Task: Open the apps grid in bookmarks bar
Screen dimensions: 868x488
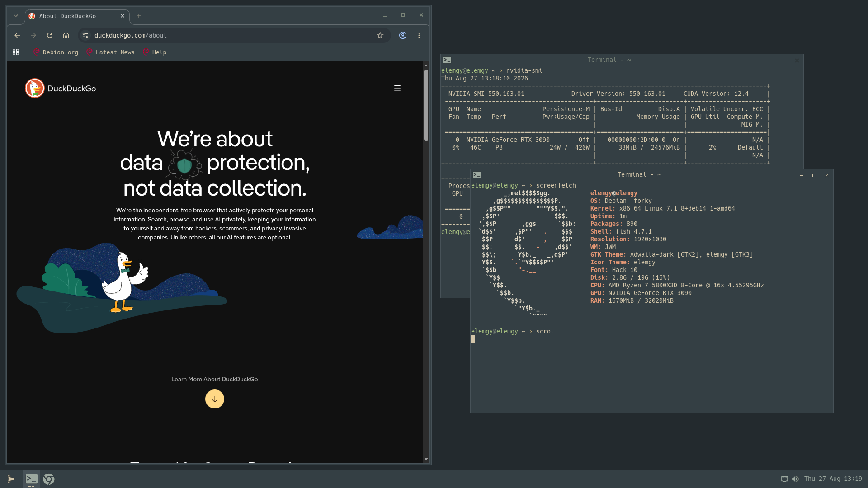Action: tap(16, 52)
